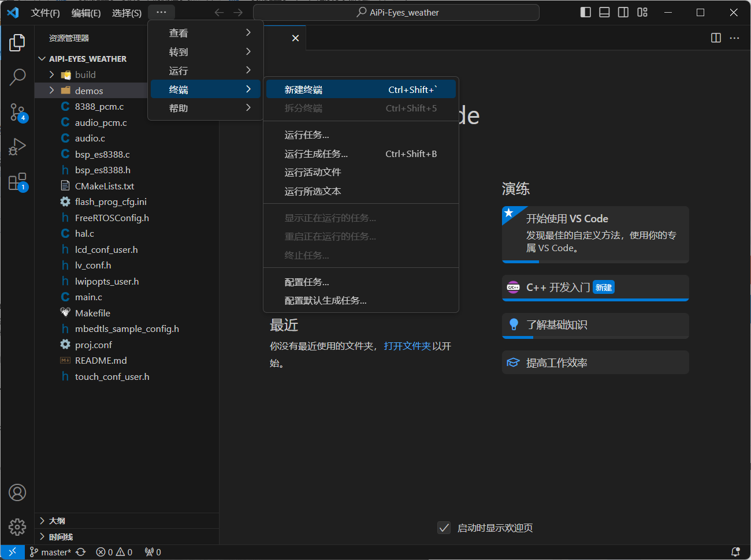
Task: Open editor more actions ellipsis
Action: tap(734, 38)
